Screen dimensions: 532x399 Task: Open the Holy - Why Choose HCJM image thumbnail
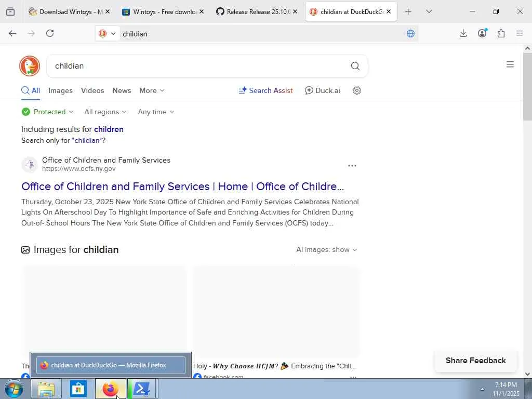click(x=276, y=311)
